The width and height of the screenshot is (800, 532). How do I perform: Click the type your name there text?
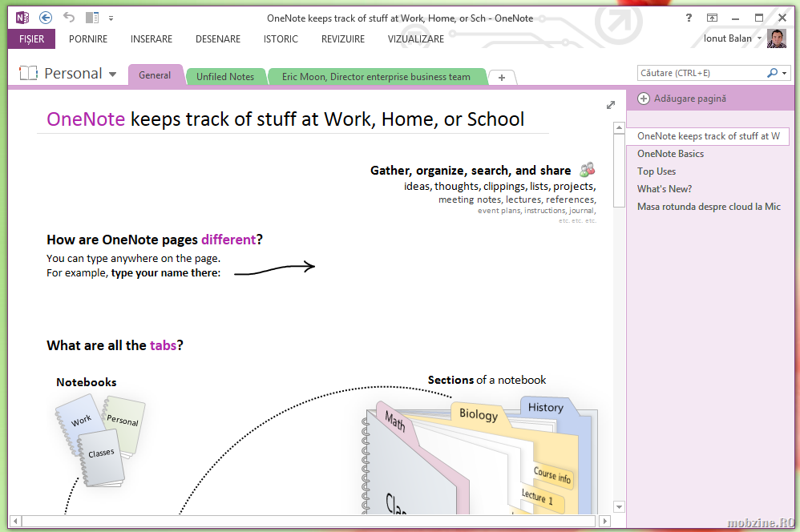(166, 273)
